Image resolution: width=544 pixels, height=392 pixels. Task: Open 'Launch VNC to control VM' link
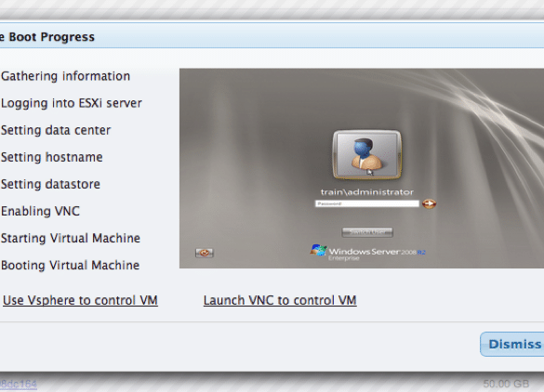[280, 300]
